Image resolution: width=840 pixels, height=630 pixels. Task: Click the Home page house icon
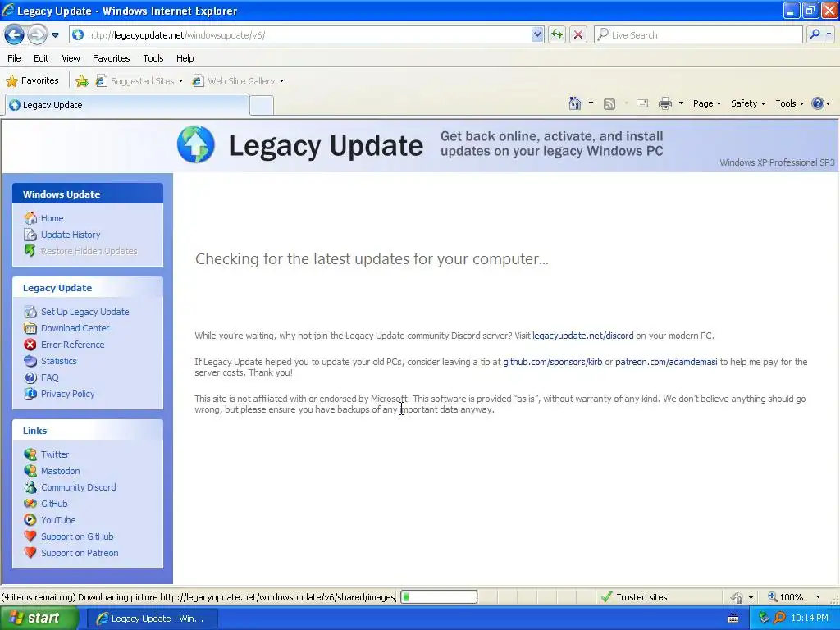pyautogui.click(x=575, y=103)
